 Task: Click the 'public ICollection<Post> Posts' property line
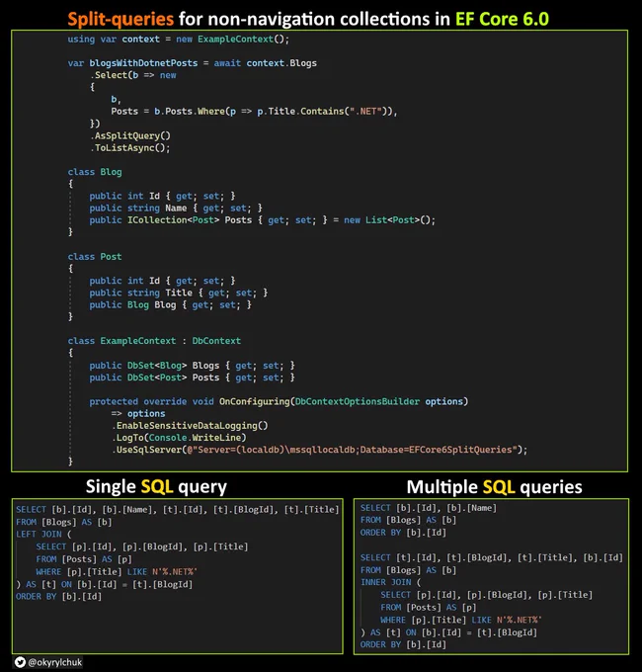262,219
